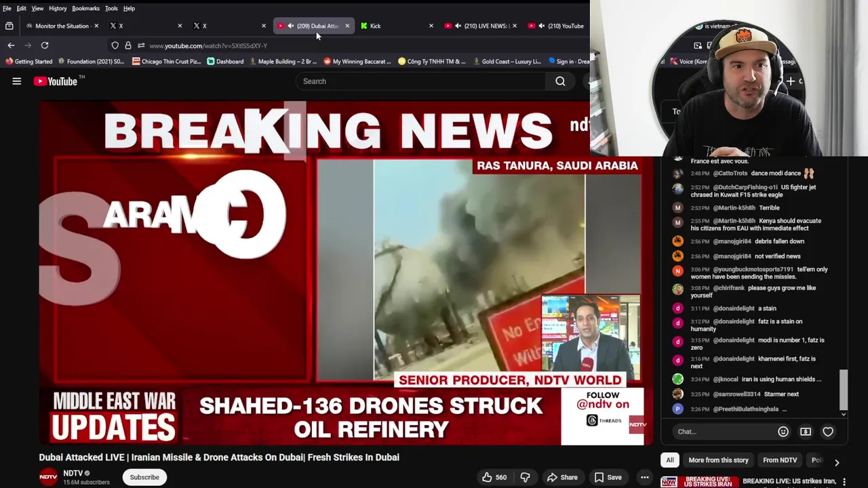Open options for BREAKING LIVE video
The image size is (868, 488).
(x=844, y=482)
